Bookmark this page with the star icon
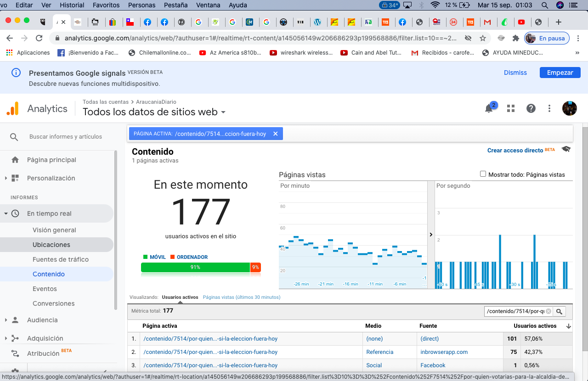 tap(483, 38)
